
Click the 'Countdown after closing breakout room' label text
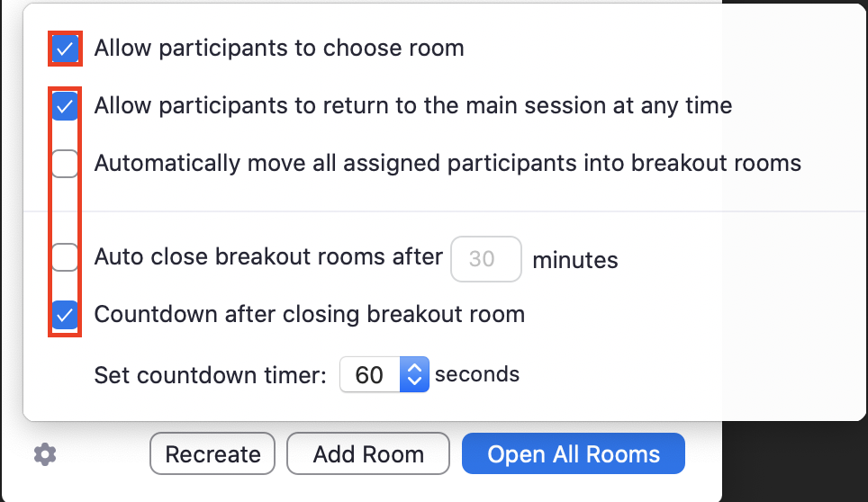(309, 315)
